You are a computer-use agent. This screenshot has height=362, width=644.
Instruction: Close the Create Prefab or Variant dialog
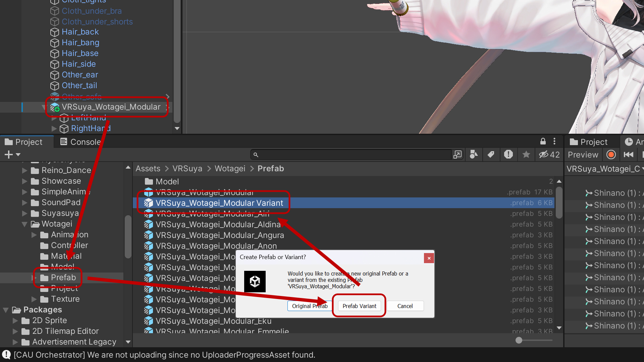429,258
